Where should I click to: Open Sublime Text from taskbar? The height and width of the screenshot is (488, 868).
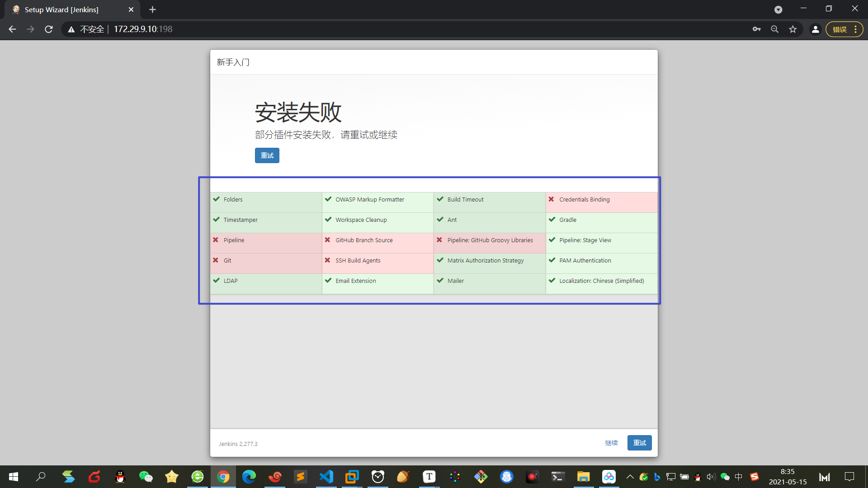300,477
